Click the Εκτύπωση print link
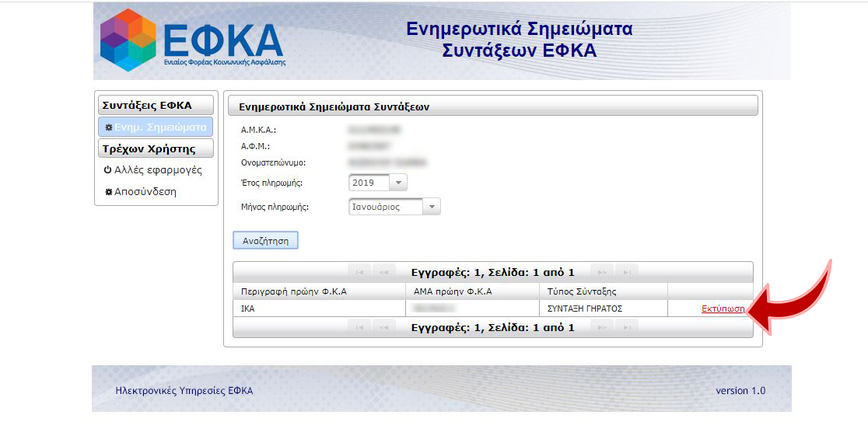The width and height of the screenshot is (868, 436). (x=723, y=309)
